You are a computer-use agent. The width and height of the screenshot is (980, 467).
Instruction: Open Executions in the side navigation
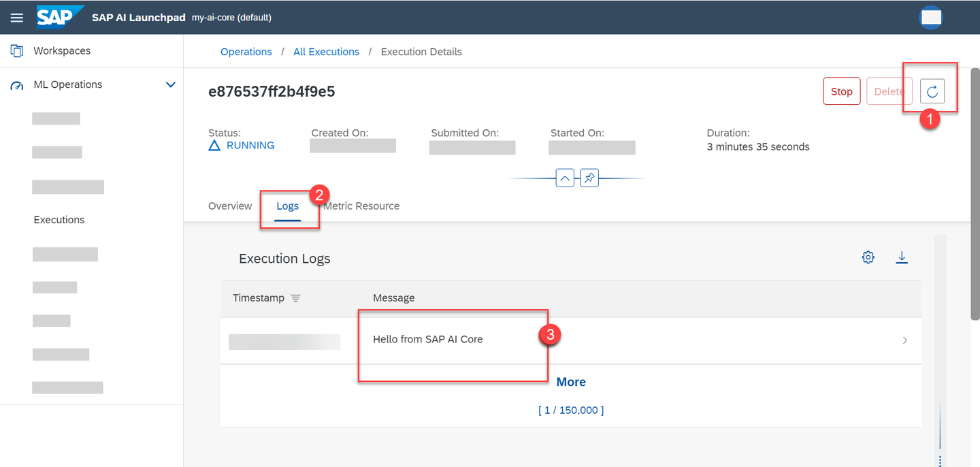tap(59, 220)
